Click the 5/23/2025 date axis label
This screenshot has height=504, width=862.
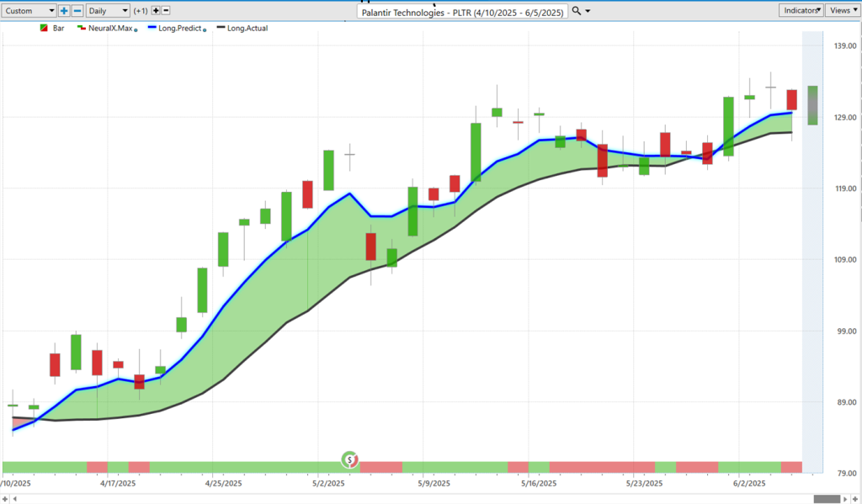pos(644,483)
